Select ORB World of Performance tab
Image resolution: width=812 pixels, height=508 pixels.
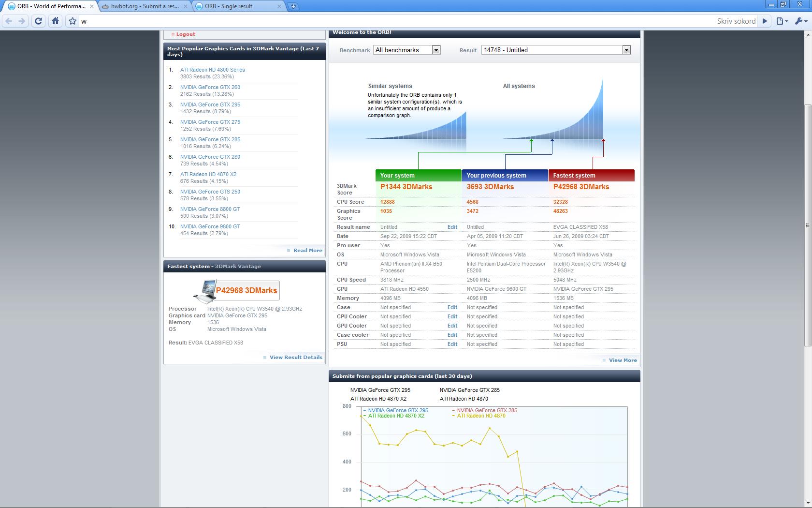click(51, 6)
